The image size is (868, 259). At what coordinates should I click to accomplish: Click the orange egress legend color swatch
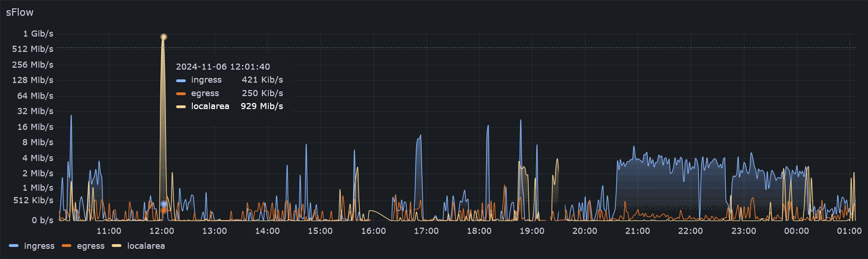67,246
